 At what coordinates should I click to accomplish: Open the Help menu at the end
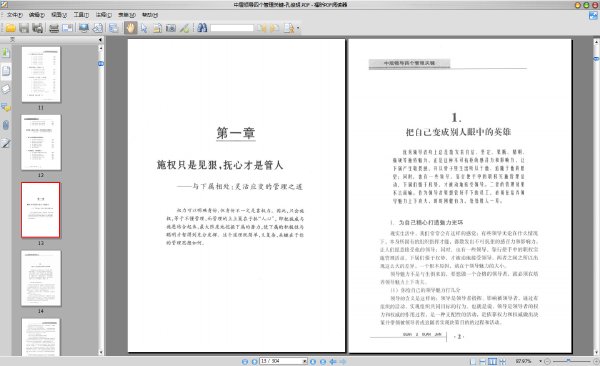click(x=150, y=15)
